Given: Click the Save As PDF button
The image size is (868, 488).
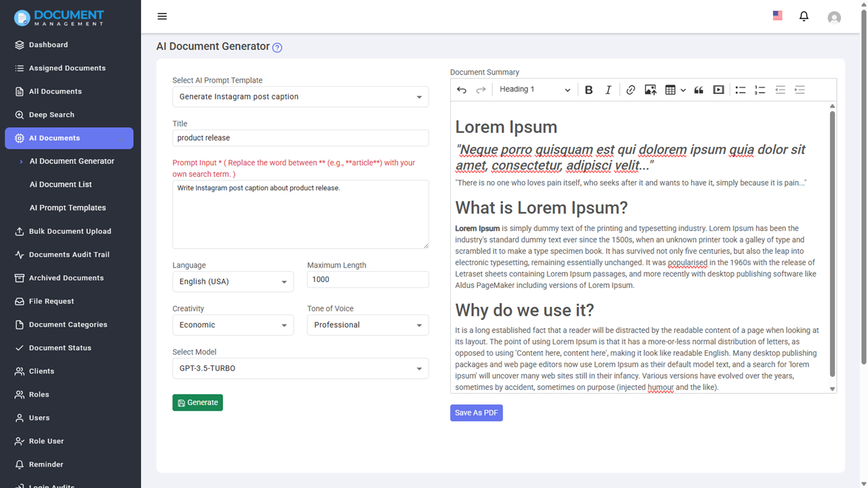Looking at the screenshot, I should 477,413.
